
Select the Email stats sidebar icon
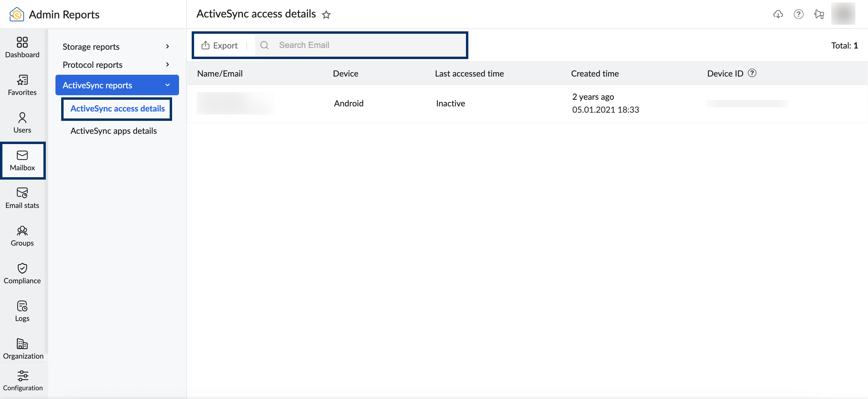click(x=22, y=198)
